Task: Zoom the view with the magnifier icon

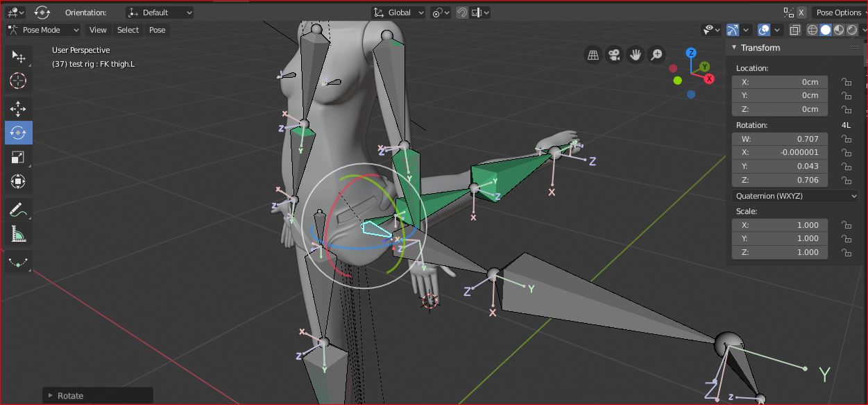Action: click(x=656, y=54)
